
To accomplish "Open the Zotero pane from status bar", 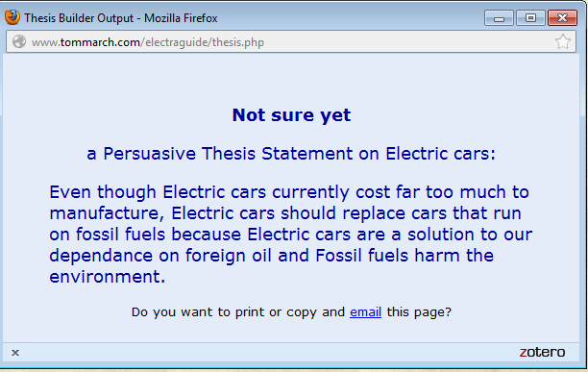I will point(542,352).
